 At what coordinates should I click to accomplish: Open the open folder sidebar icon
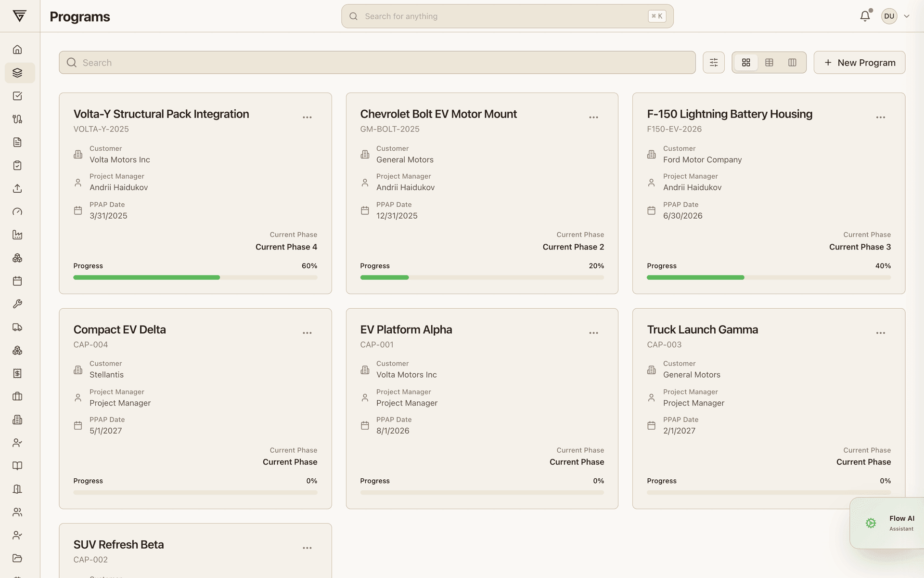pyautogui.click(x=17, y=558)
